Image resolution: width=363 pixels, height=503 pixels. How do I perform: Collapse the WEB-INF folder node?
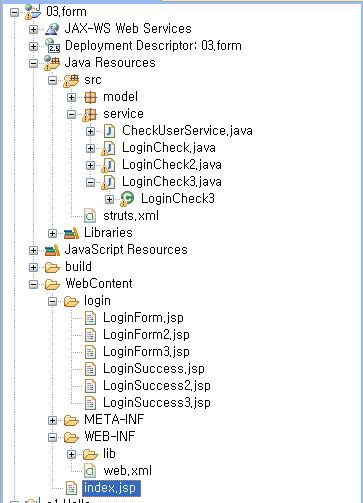coord(52,437)
